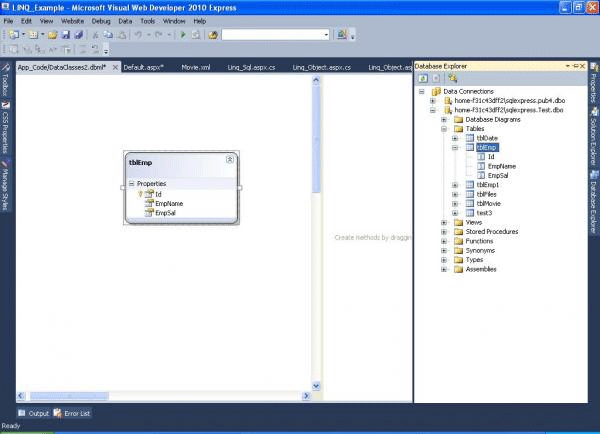Open the Edit menu
This screenshot has width=600, height=434.
[x=26, y=21]
